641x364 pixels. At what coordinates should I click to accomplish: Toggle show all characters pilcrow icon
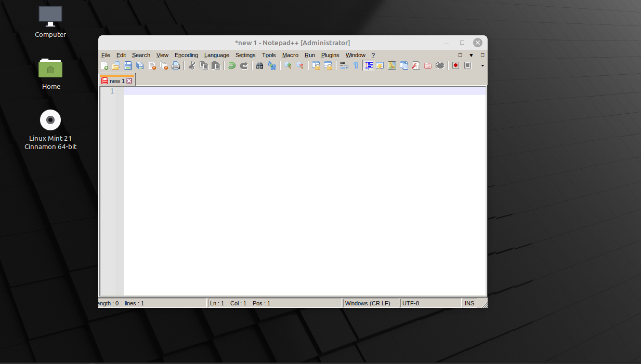356,65
